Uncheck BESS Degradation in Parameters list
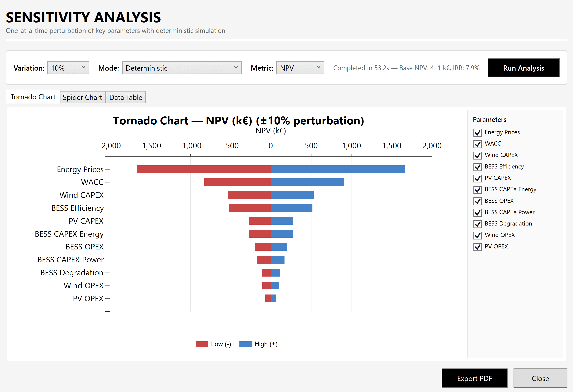573x392 pixels. click(x=478, y=224)
